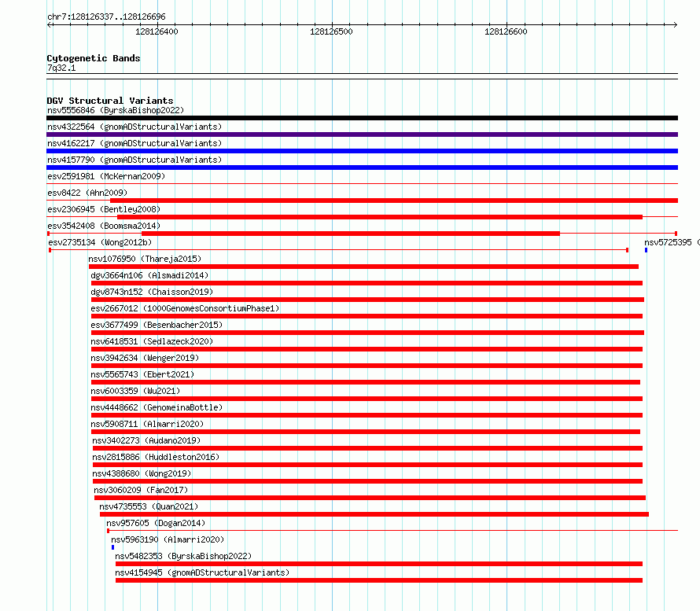The image size is (700, 611).
Task: Click the left arrow end of ruler
Action: pos(50,25)
